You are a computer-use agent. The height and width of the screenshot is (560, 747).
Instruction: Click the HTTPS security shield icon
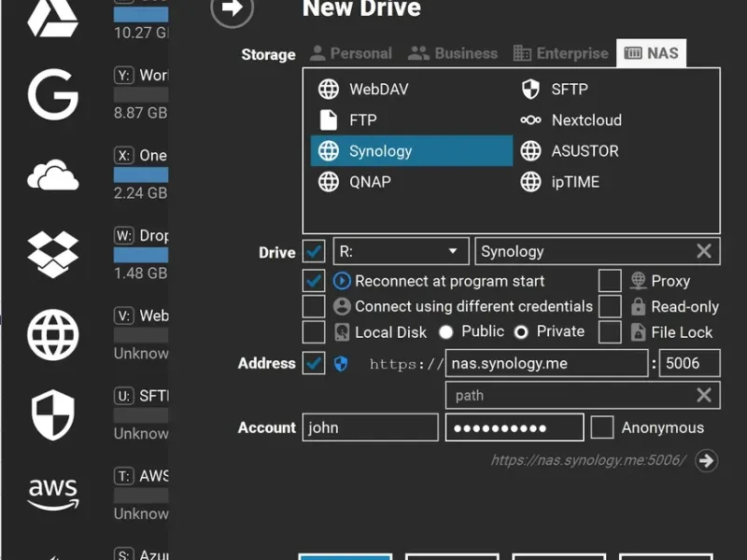click(341, 364)
